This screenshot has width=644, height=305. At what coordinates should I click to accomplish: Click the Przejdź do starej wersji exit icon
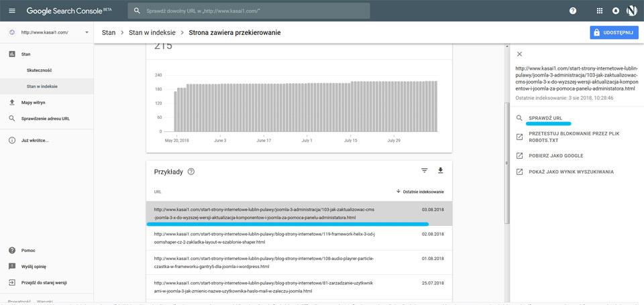point(12,282)
